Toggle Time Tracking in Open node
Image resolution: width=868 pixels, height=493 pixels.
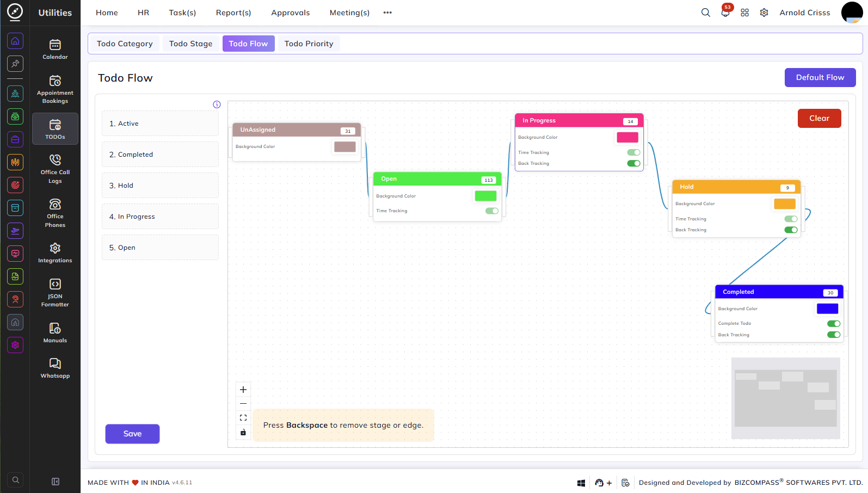(x=492, y=211)
